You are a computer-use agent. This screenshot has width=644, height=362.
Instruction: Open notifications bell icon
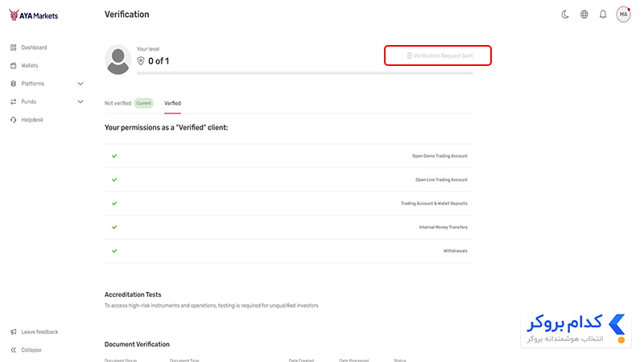click(603, 14)
